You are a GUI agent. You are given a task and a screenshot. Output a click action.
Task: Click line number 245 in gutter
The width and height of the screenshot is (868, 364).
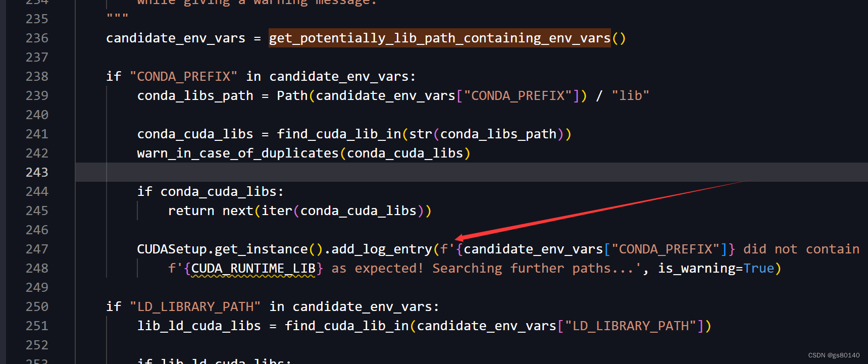tap(37, 211)
